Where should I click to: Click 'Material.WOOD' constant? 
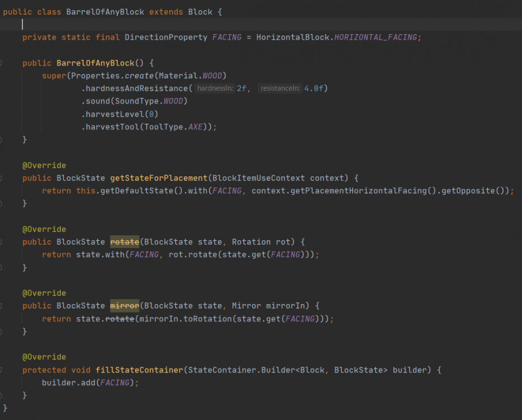coord(190,76)
